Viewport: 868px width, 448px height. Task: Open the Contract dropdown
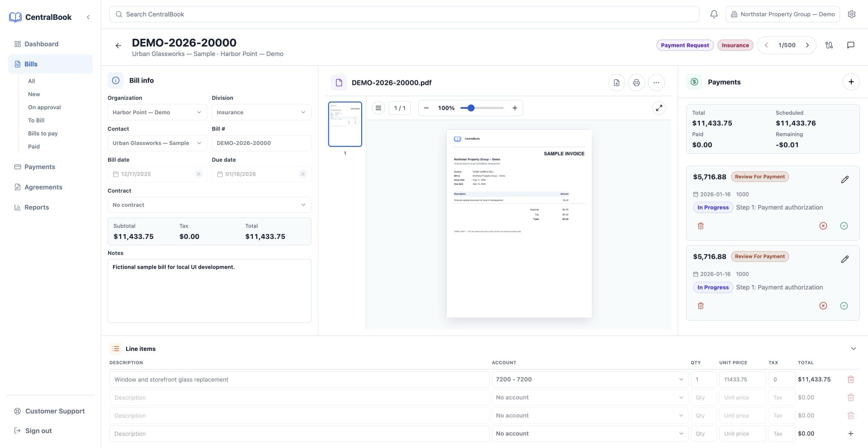coord(209,205)
